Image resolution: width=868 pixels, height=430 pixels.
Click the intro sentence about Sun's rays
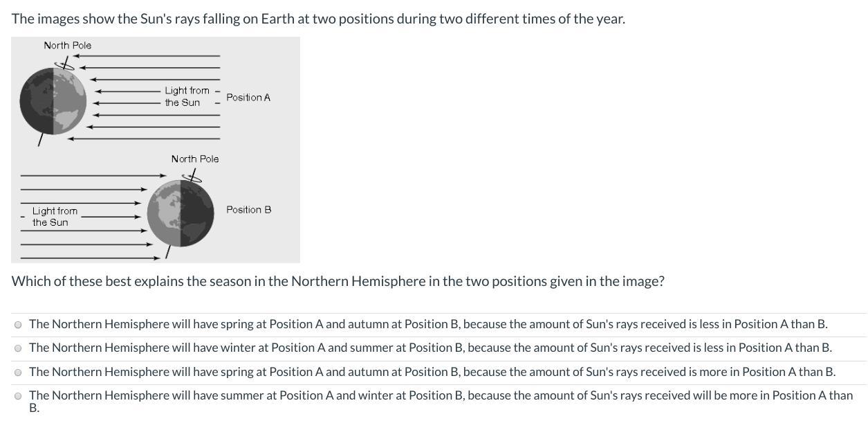click(x=318, y=19)
